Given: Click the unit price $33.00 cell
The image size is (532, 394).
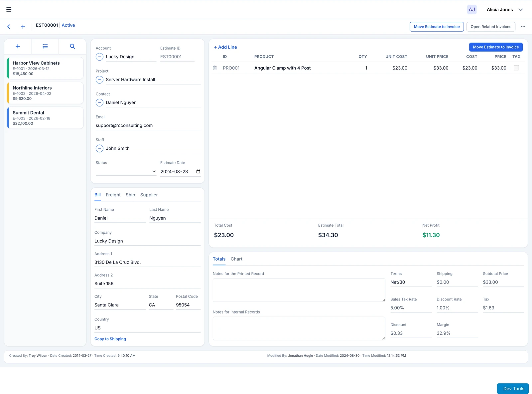Looking at the screenshot, I should point(441,68).
